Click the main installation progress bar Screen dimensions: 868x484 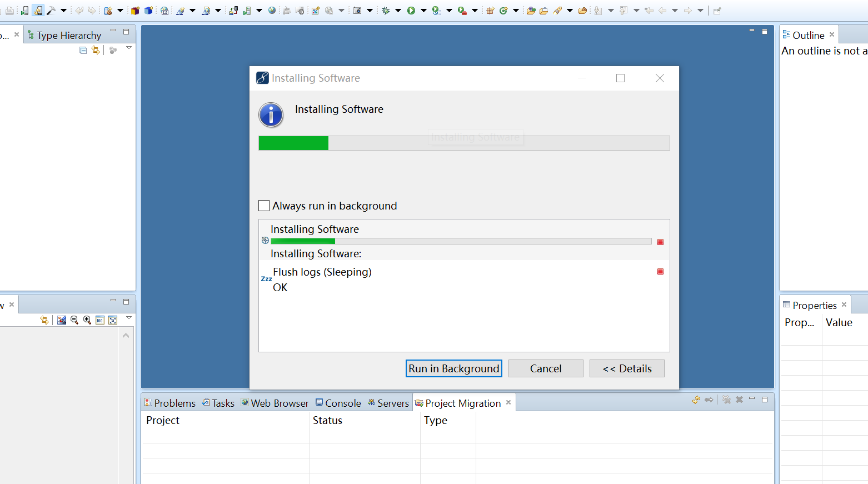(463, 143)
